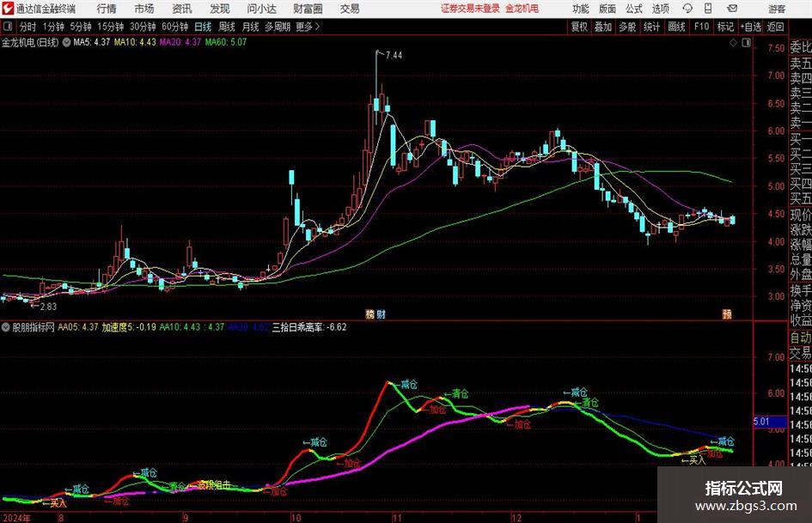Open the 榜 badge icon under main chart
The height and width of the screenshot is (523, 812).
tap(370, 313)
